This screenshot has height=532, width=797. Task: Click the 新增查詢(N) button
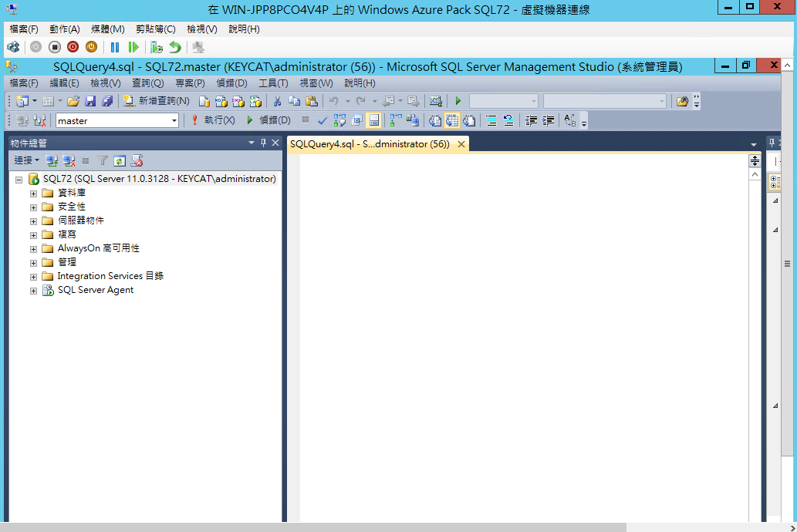[x=157, y=101]
